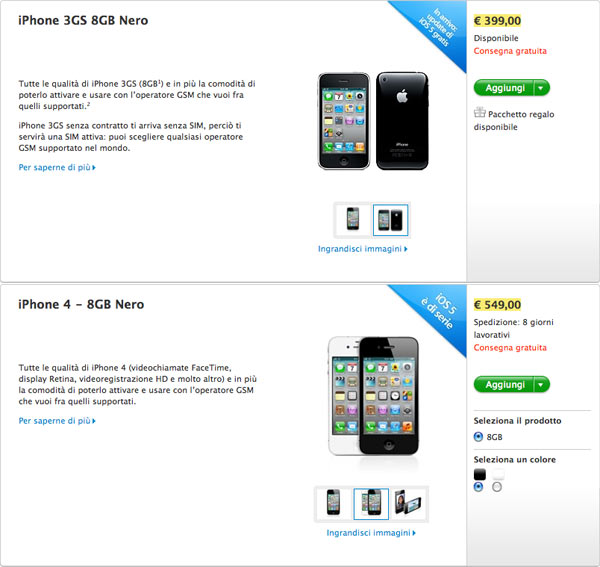Select the iPhone 3GS front and back thumbnail

click(390, 220)
